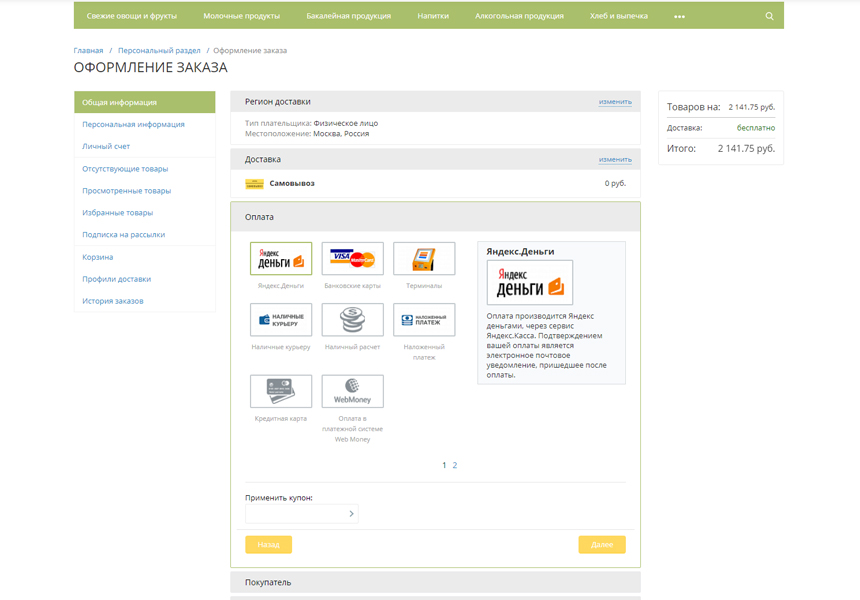
Task: Select Терминалы payment icon
Action: point(424,259)
